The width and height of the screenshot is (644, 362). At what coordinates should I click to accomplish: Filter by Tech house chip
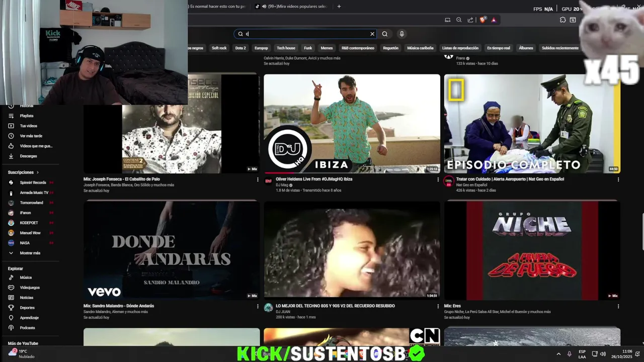click(286, 48)
